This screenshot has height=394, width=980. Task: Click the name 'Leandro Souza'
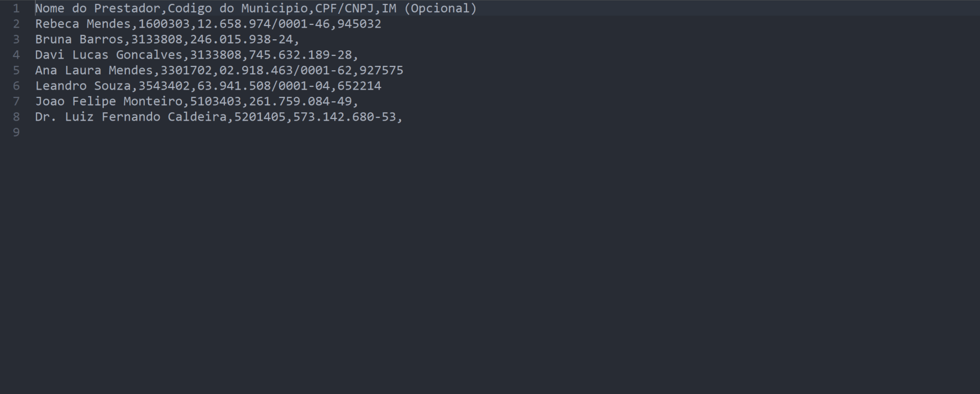83,86
